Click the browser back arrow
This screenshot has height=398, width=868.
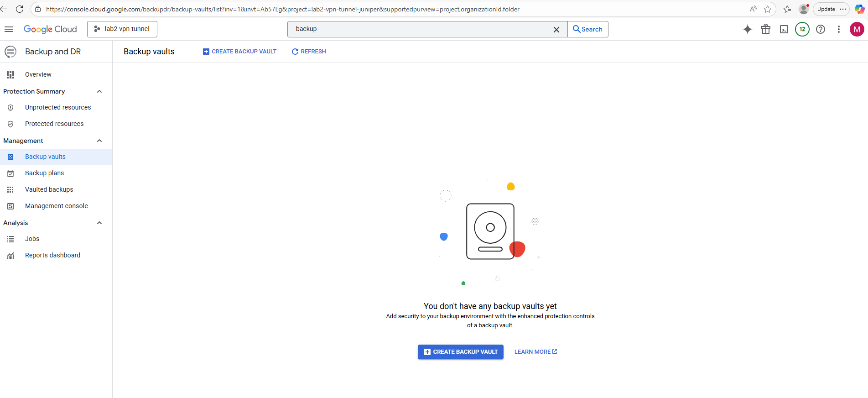coord(4,9)
